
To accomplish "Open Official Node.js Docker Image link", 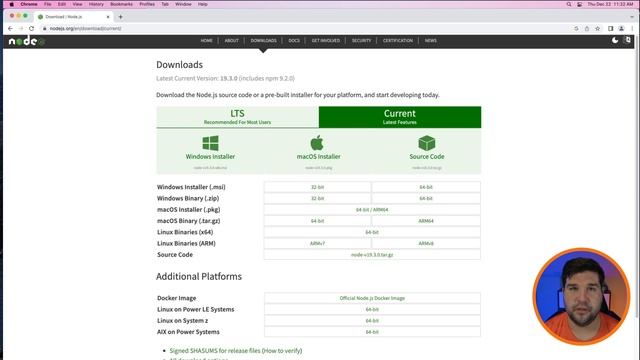I will pos(372,298).
